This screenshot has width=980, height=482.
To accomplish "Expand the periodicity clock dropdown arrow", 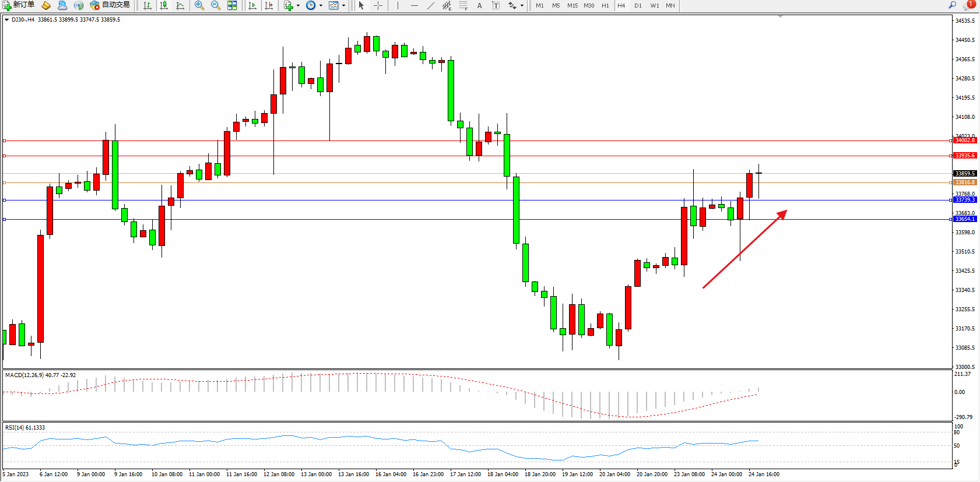I will (x=321, y=5).
